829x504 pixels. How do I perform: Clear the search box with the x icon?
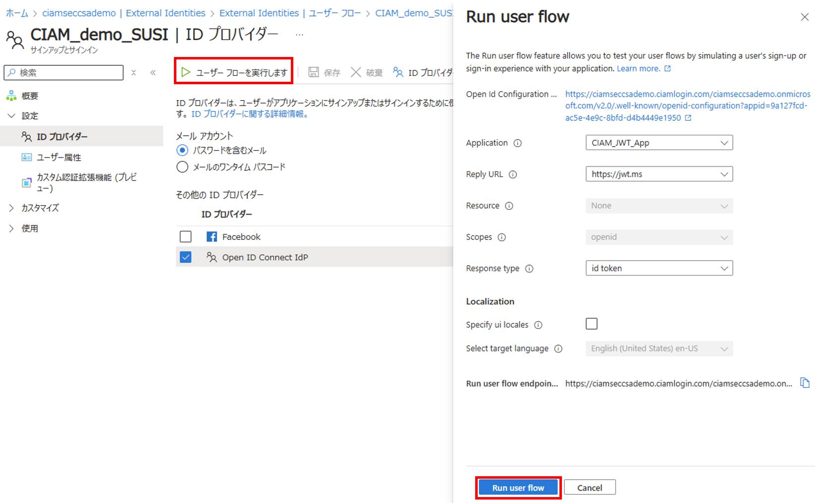(133, 72)
